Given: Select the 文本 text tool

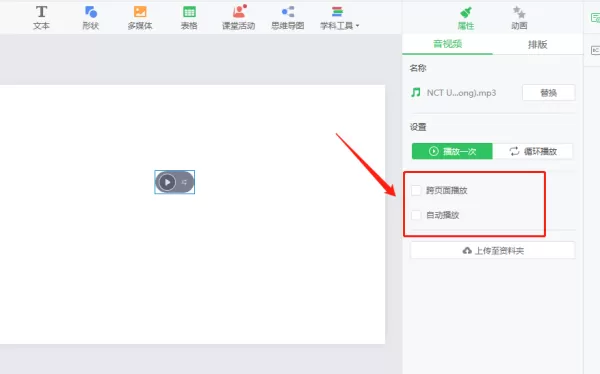Looking at the screenshot, I should pyautogui.click(x=41, y=18).
